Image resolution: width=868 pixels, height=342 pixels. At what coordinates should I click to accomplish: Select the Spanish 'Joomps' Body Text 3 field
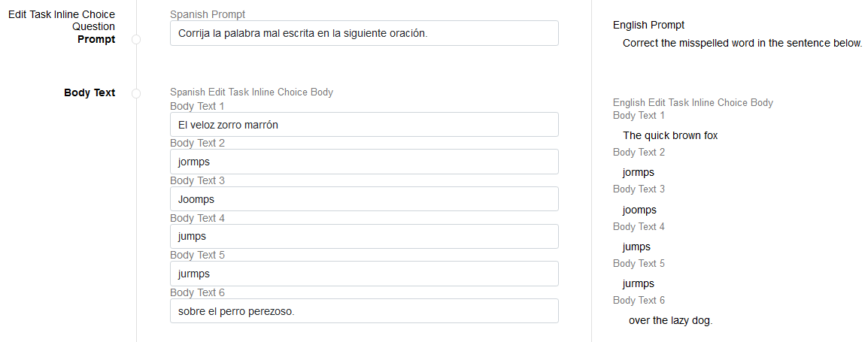coord(364,199)
